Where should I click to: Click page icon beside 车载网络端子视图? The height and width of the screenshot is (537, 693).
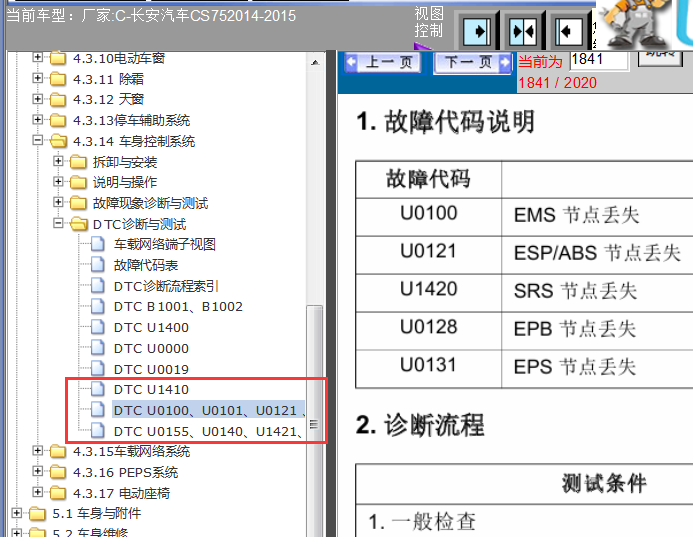[98, 244]
